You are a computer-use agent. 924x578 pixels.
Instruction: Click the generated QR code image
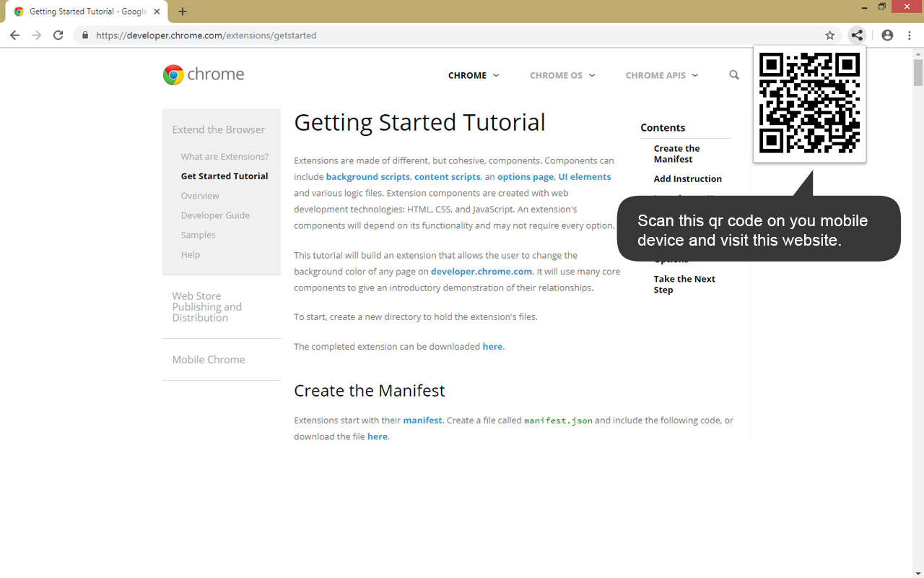click(809, 103)
